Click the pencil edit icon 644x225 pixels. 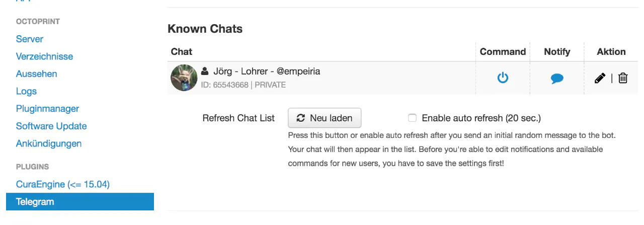coord(600,78)
